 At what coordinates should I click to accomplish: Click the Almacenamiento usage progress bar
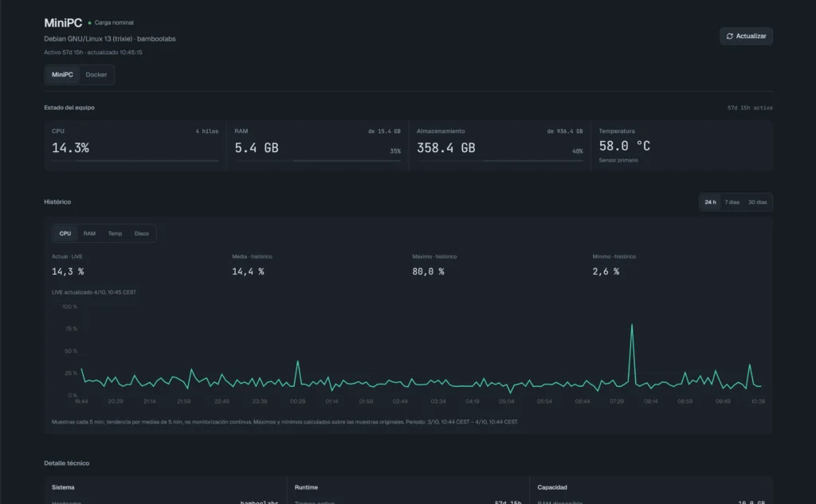tap(500, 162)
